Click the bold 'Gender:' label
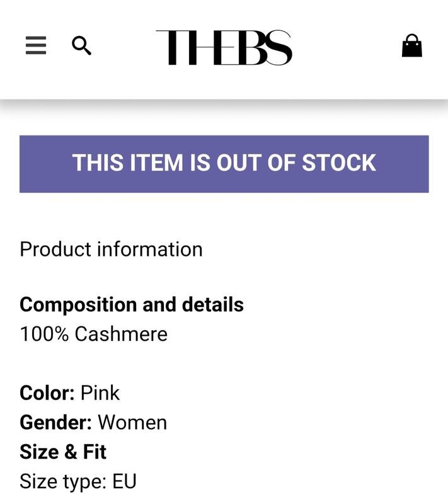This screenshot has height=504, width=448. [x=56, y=422]
